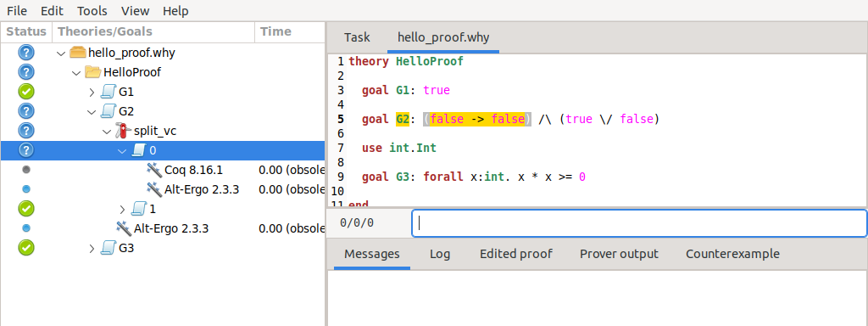Image resolution: width=868 pixels, height=326 pixels.
Task: Click the time value of Coq 8.16.1
Action: 292,170
